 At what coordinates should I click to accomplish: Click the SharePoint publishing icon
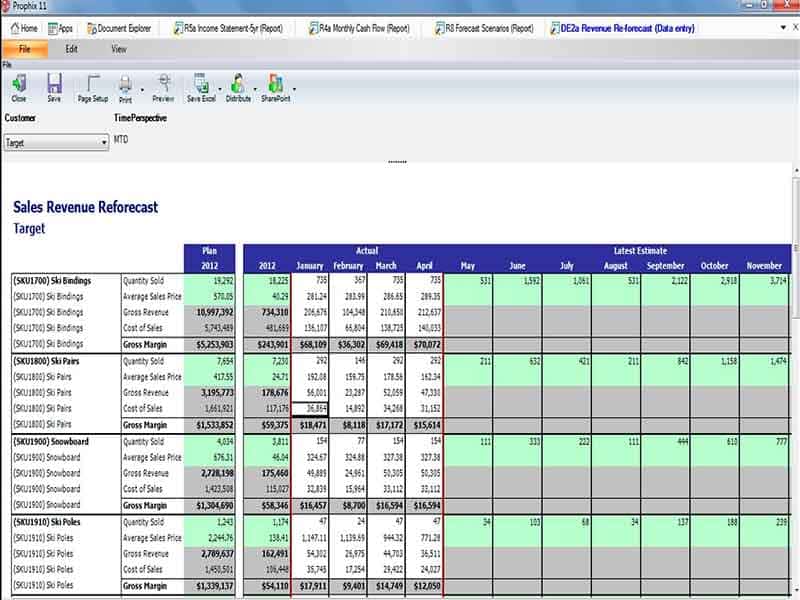pos(274,88)
